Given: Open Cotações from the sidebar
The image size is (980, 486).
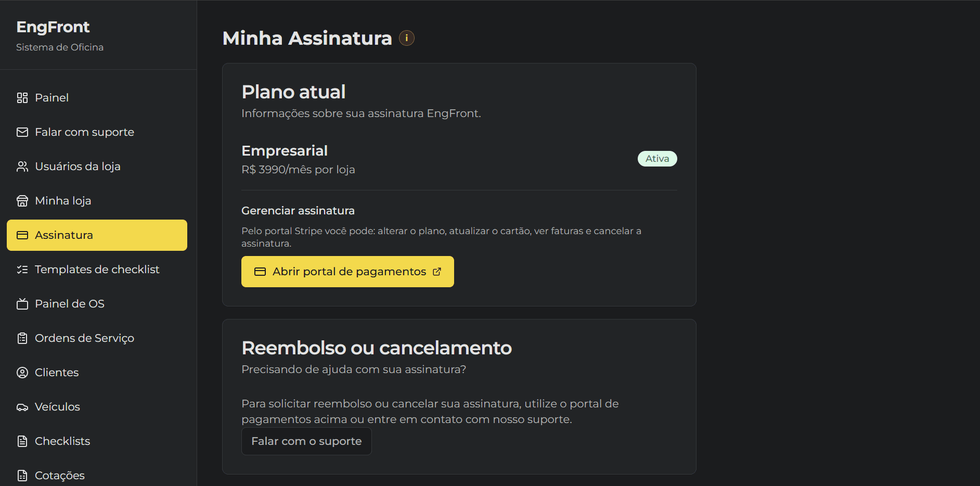Looking at the screenshot, I should (60, 475).
